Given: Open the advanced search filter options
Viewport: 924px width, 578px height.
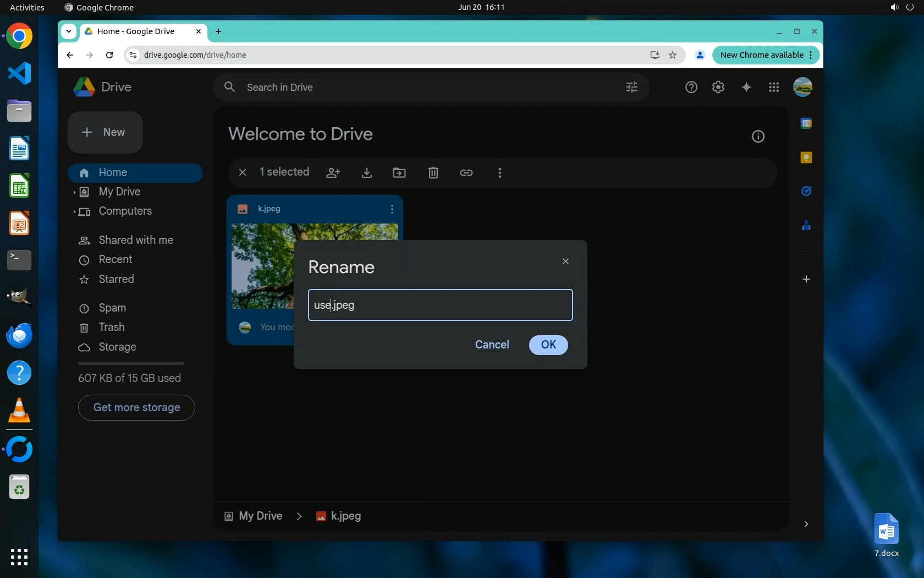Looking at the screenshot, I should pos(632,87).
